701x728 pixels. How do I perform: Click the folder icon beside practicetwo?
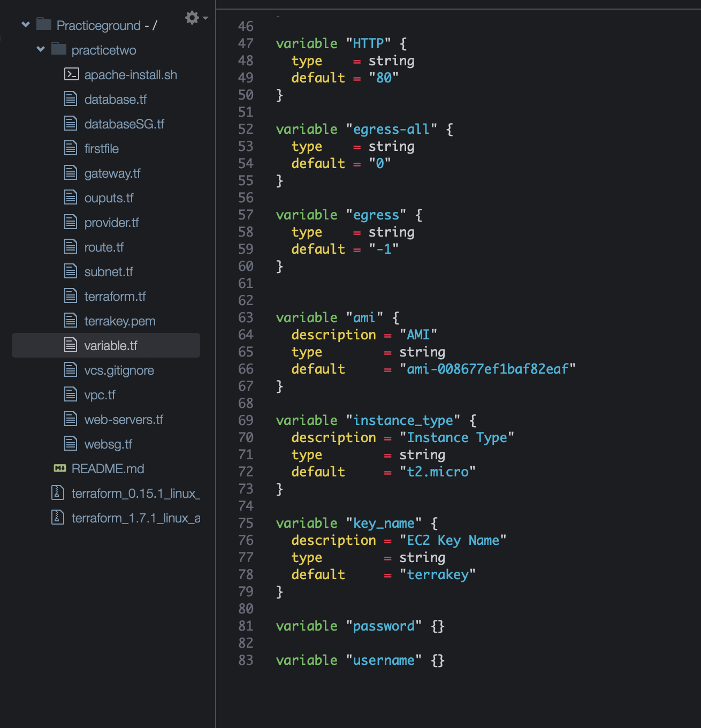pos(58,49)
